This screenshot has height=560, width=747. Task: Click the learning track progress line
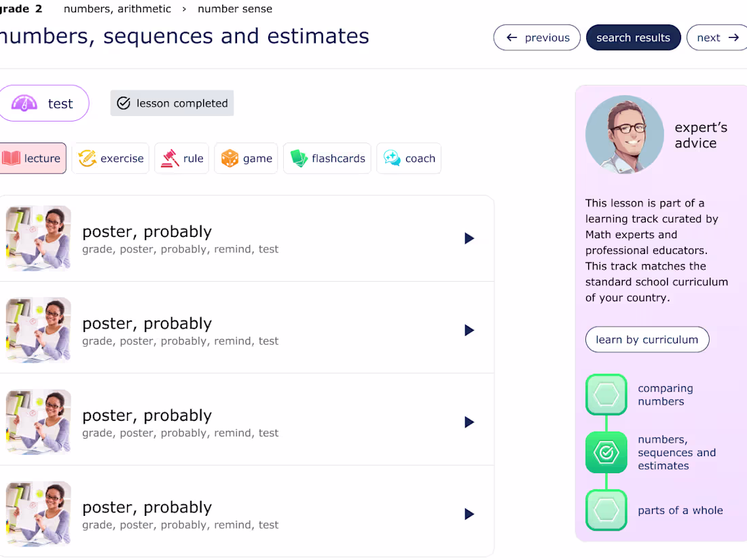pos(606,424)
